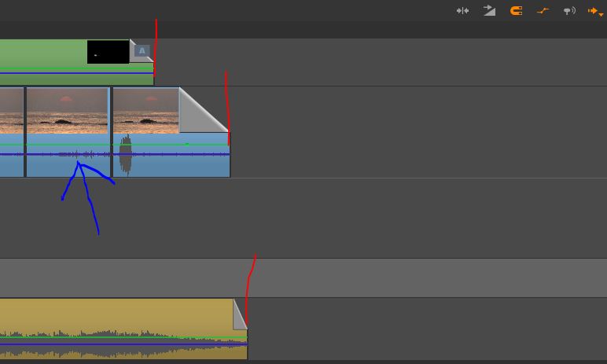607x364 pixels.
Task: Select the black title clip thumbnail
Action: coord(108,52)
